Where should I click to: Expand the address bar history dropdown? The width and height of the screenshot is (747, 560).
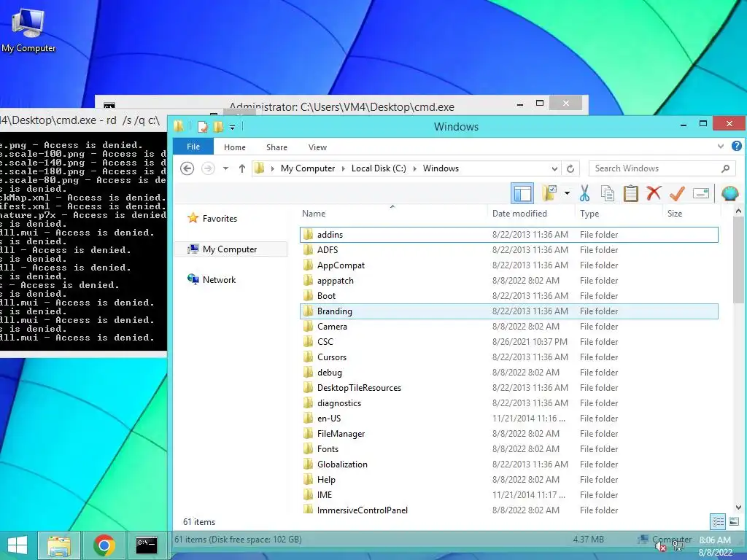pyautogui.click(x=554, y=168)
